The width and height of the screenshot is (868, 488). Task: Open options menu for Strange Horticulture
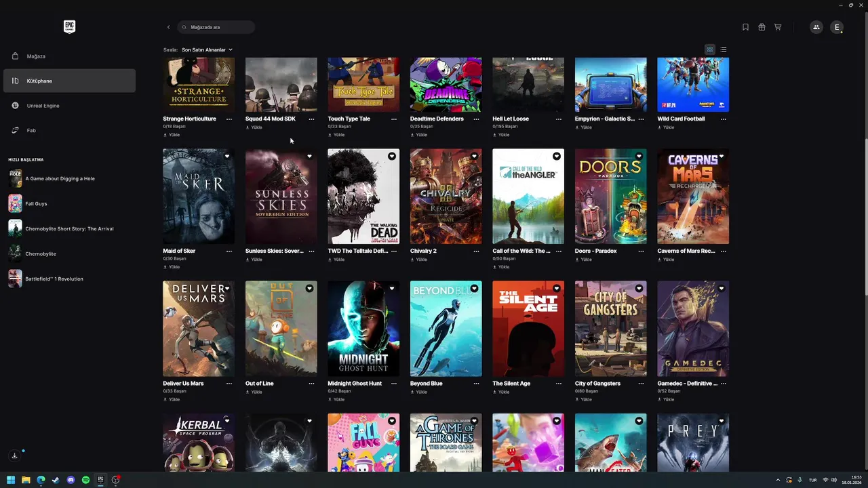tap(229, 119)
